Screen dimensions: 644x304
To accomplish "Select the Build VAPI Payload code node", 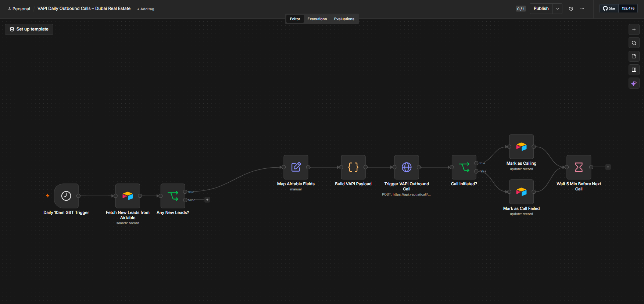I will [x=353, y=167].
